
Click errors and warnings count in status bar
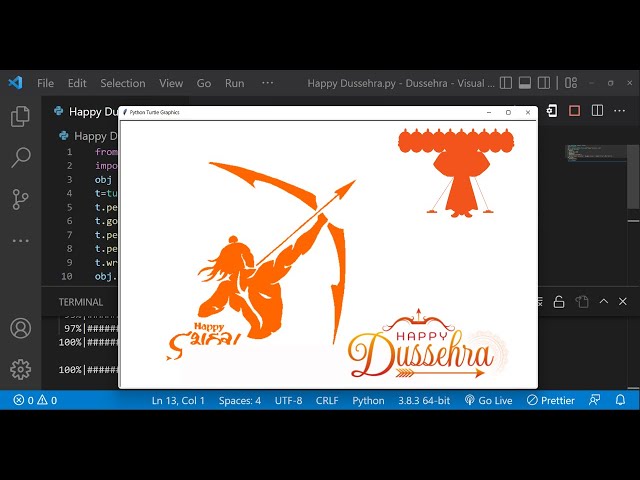(35, 400)
